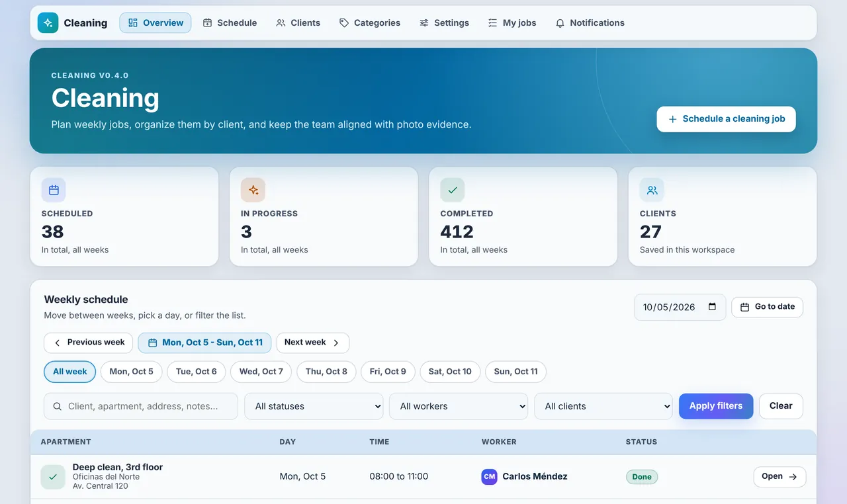The height and width of the screenshot is (504, 847).
Task: Click the Scheduled calendar card icon
Action: coord(54,190)
